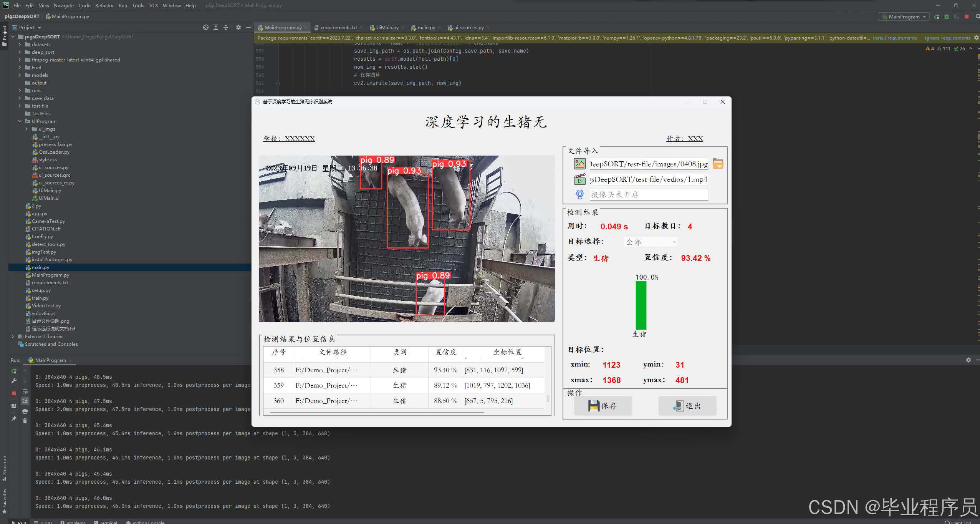
Task: Open Project panel gear options
Action: 238,27
